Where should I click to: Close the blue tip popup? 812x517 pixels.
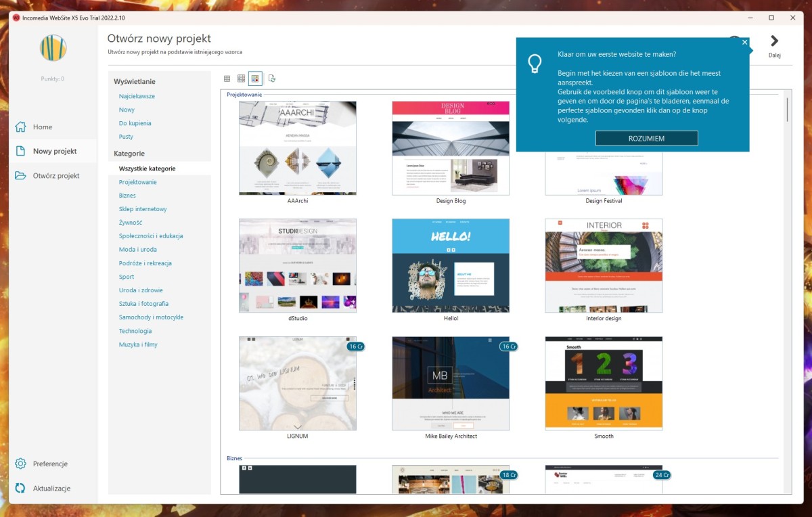(x=744, y=43)
